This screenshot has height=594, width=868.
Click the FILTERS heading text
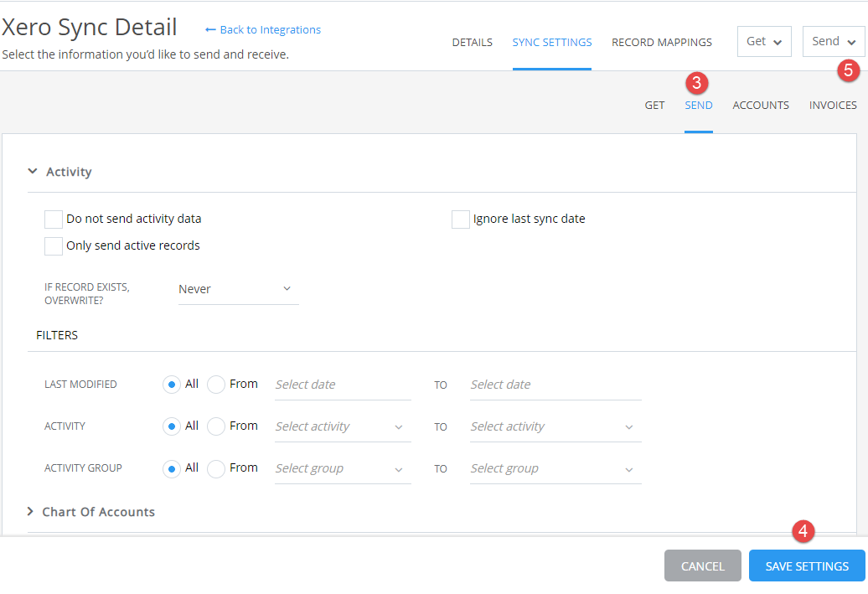pos(57,335)
